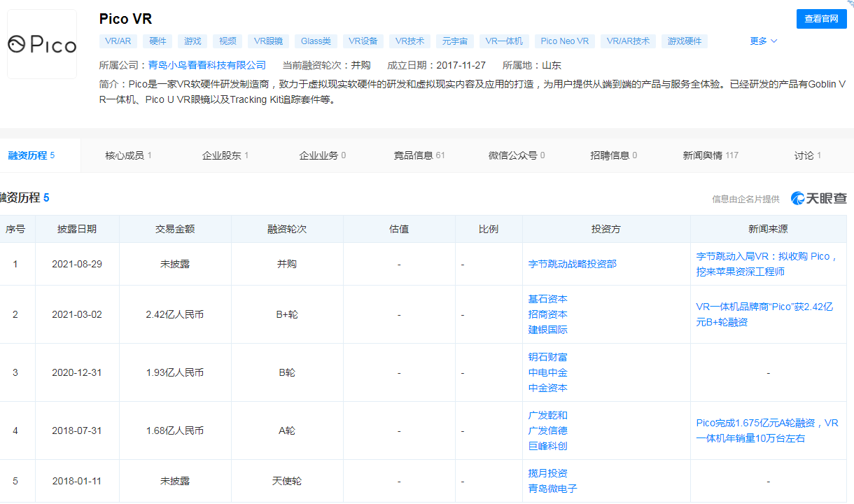Viewport: 854px width, 504px height.
Task: Expand the 更多 tags dropdown
Action: coord(763,41)
